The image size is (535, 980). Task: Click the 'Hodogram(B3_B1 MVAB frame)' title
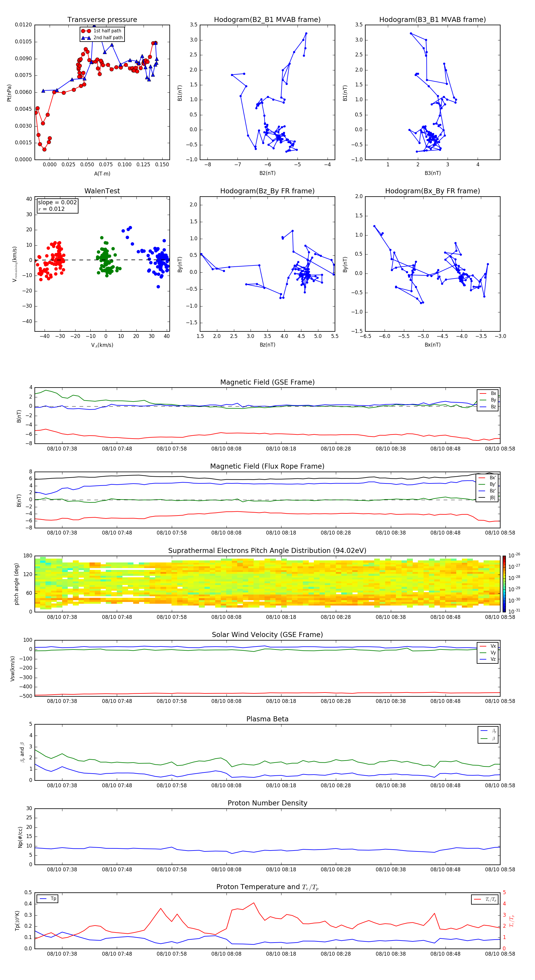tap(432, 20)
